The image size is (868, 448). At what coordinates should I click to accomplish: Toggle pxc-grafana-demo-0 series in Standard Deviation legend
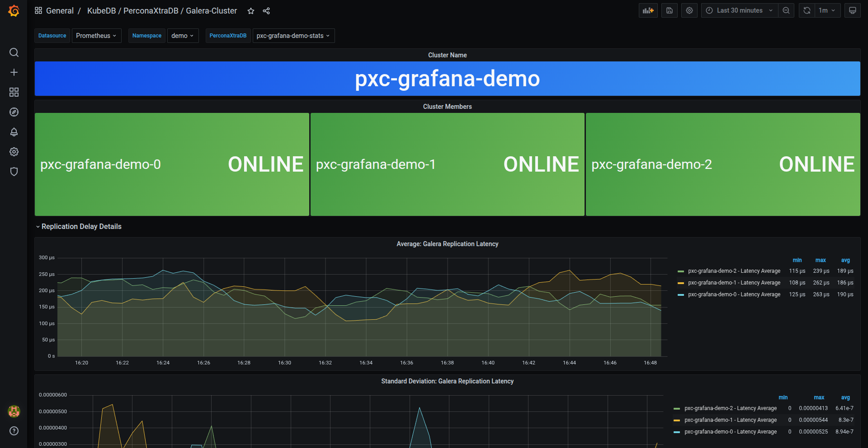(x=731, y=432)
